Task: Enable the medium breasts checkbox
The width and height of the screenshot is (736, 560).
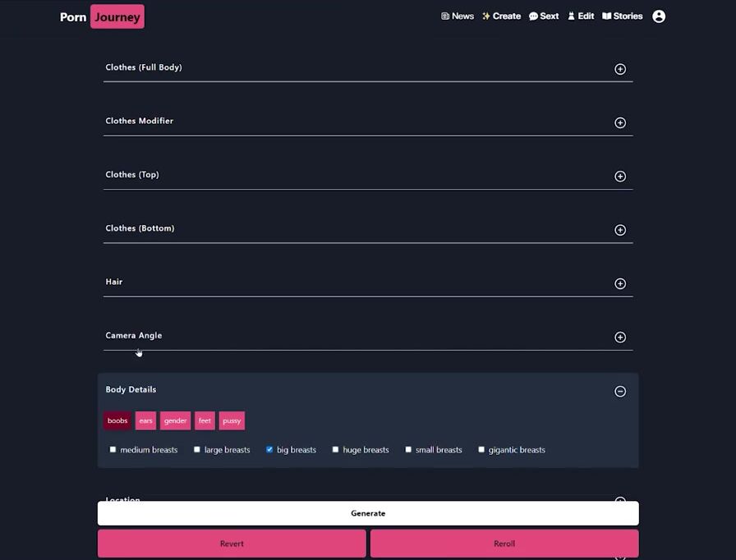Action: (113, 450)
